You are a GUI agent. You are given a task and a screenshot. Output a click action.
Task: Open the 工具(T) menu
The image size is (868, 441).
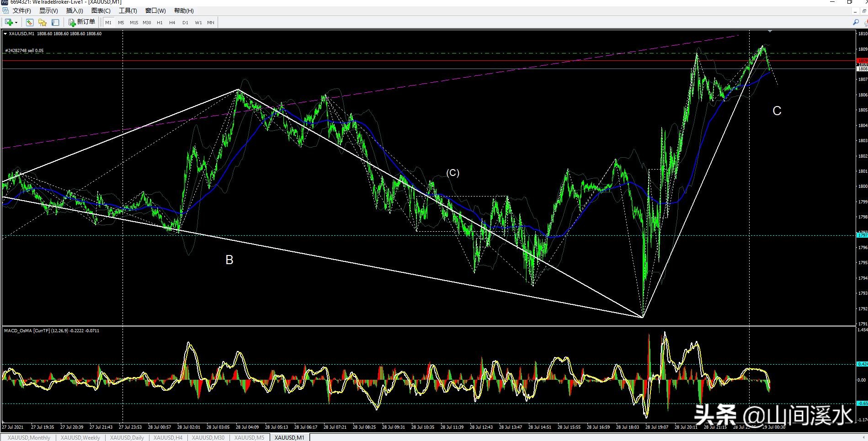(x=128, y=11)
